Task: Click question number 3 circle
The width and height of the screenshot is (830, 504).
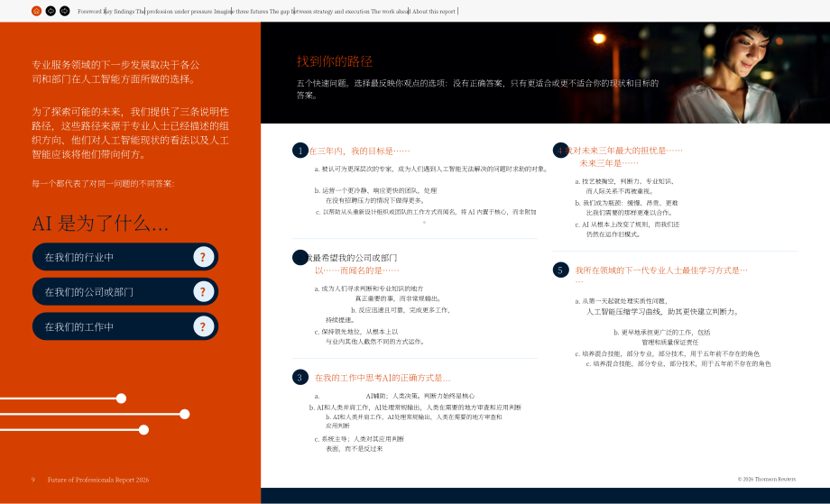Action: pyautogui.click(x=300, y=378)
